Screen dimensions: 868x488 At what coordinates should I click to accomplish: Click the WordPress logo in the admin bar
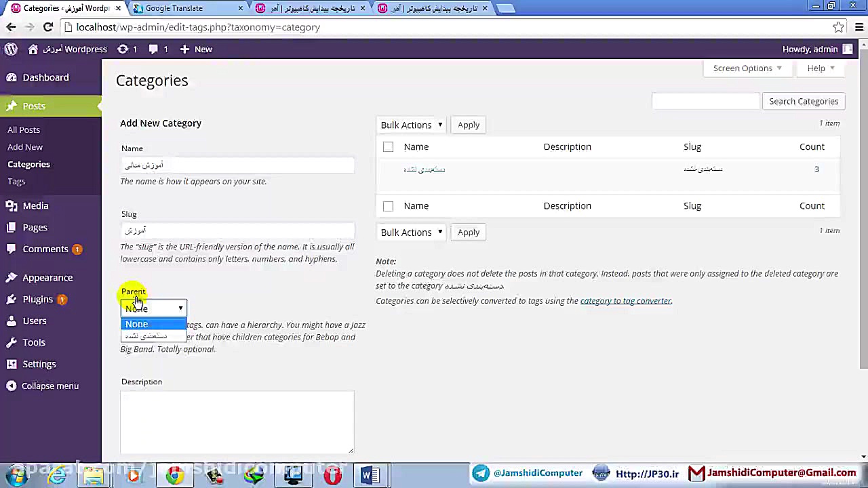point(11,49)
